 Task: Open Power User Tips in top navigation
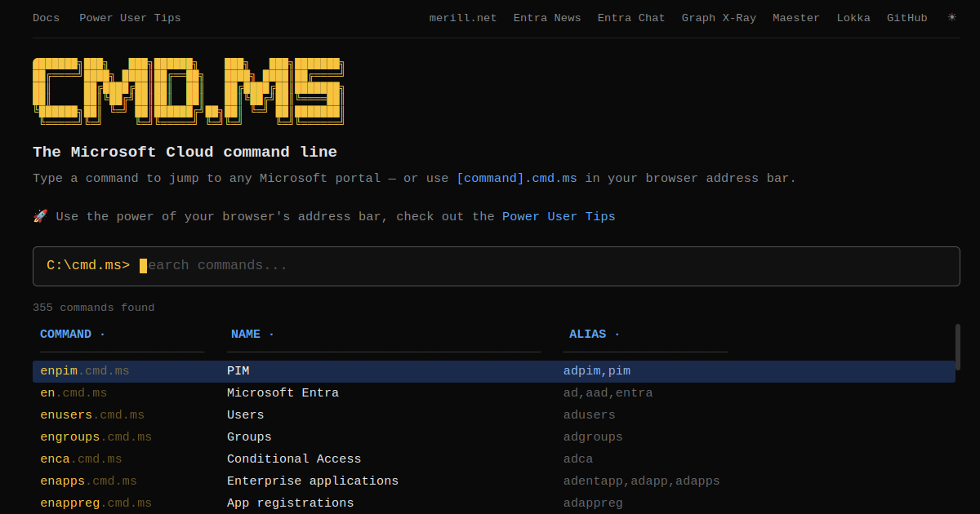coord(130,18)
